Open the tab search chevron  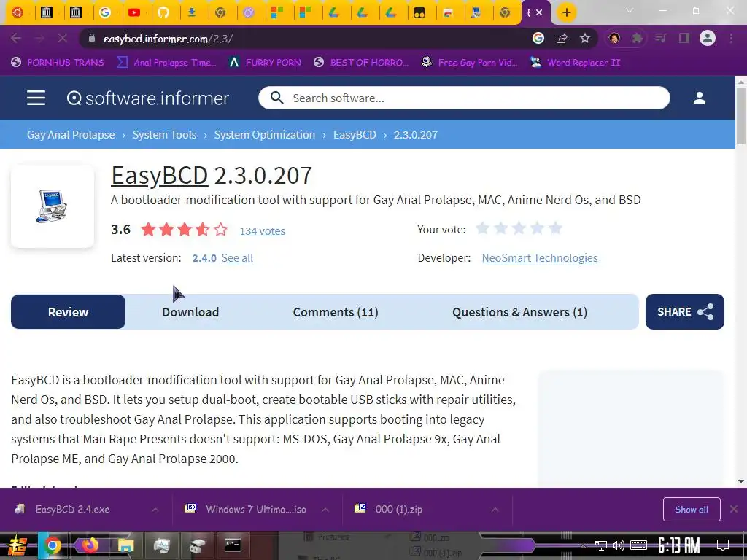coord(630,10)
